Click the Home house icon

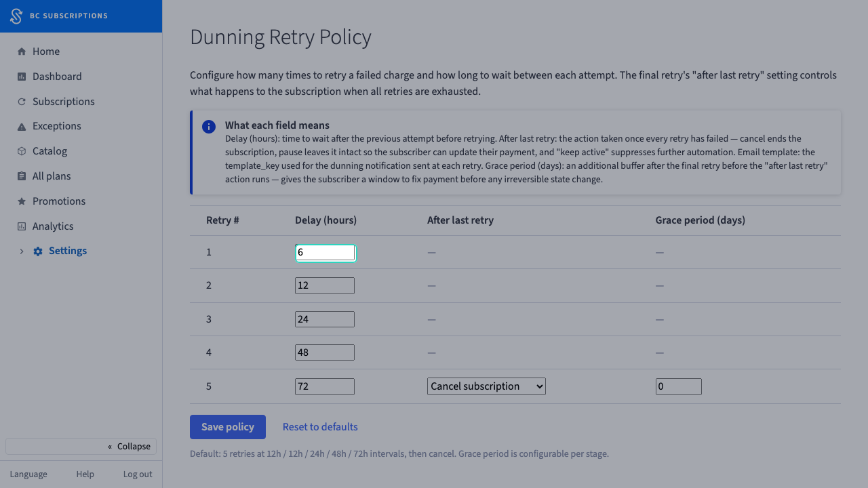coord(22,52)
